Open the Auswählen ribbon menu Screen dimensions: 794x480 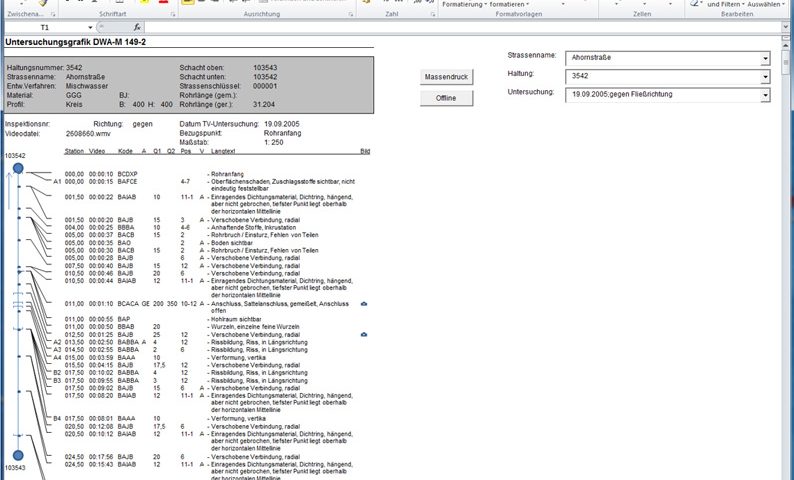tap(764, 4)
